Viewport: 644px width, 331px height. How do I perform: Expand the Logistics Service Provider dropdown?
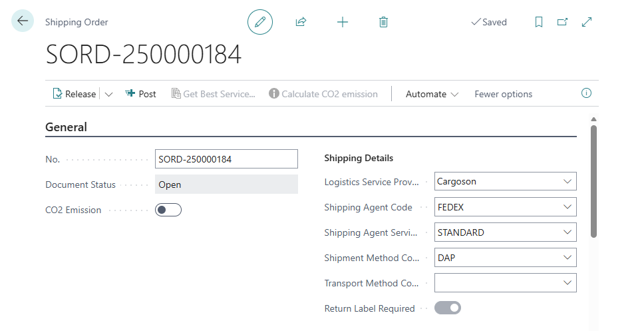567,181
